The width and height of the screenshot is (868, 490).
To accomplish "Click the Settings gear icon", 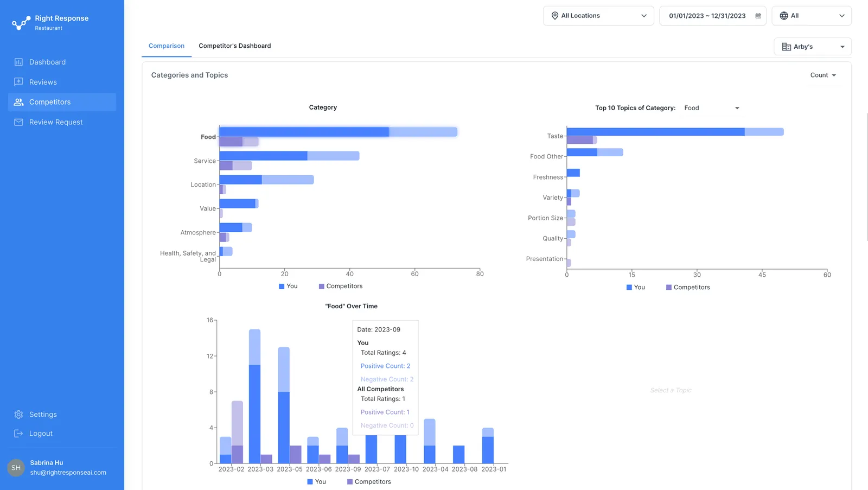I will pos(18,415).
